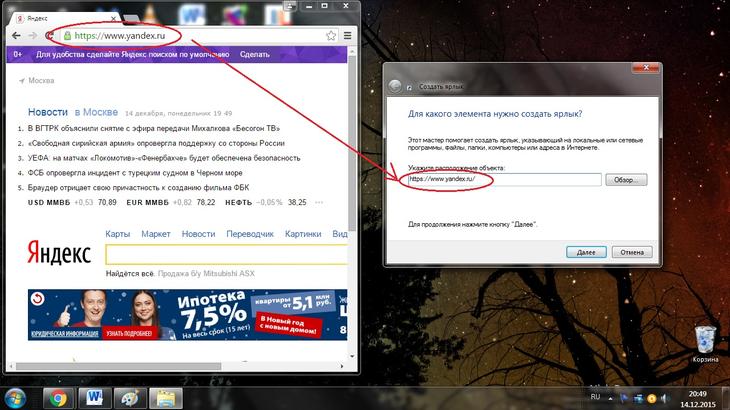
Task: Open Chrome's hamburger menu
Action: (347, 36)
